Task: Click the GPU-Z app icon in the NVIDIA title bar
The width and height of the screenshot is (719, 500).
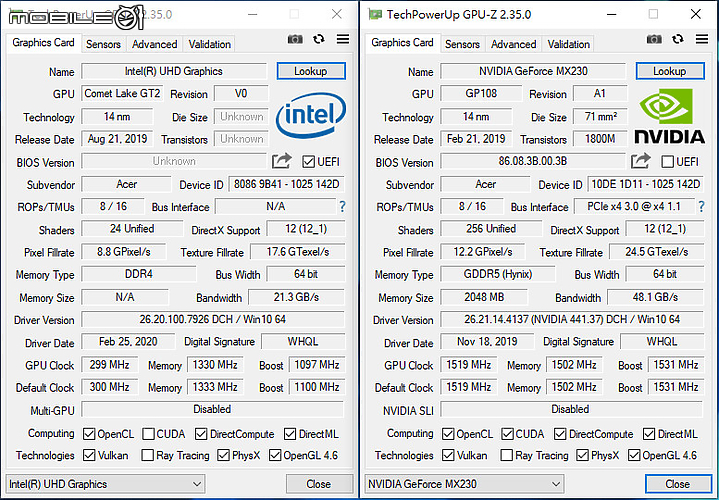Action: [375, 15]
